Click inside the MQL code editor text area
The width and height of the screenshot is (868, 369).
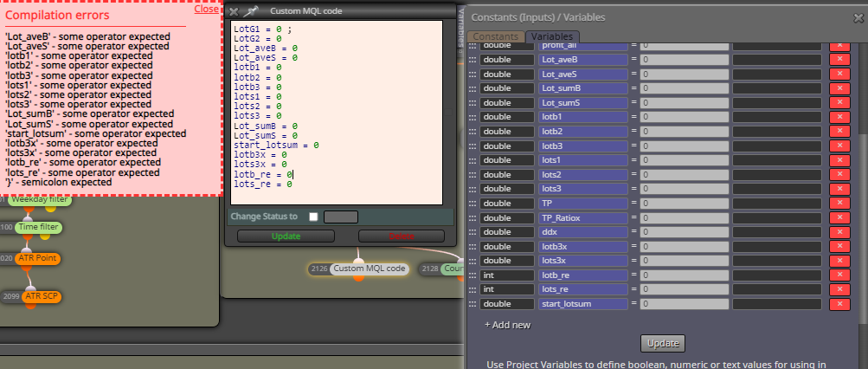337,113
